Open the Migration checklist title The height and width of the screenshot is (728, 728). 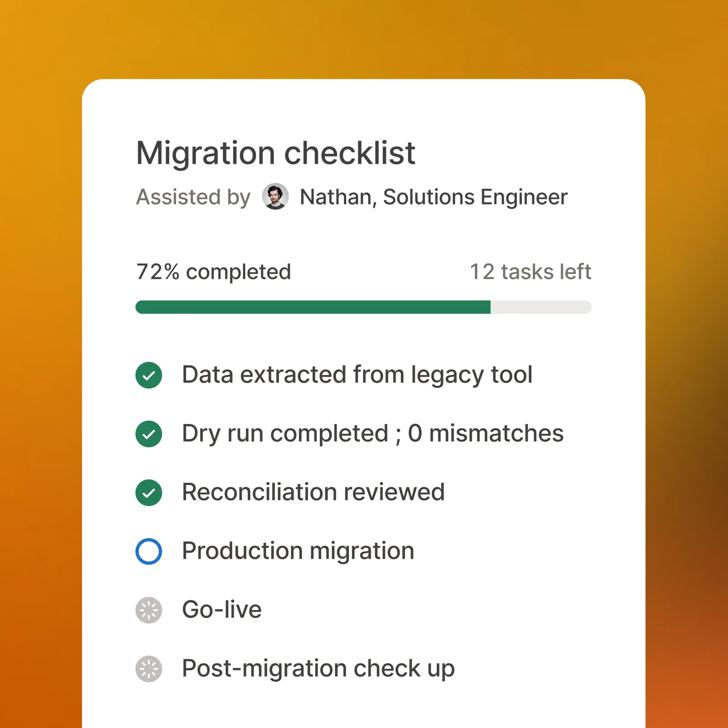[x=276, y=153]
